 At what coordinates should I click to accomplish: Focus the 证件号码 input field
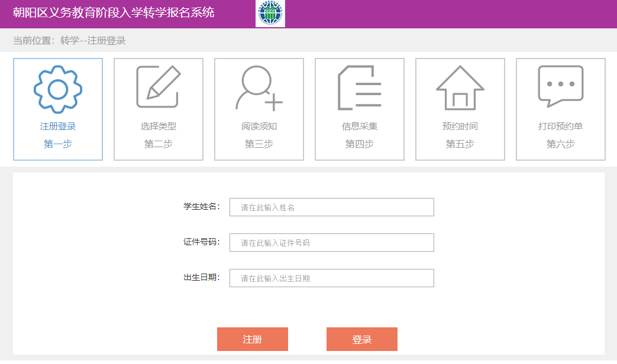[332, 242]
